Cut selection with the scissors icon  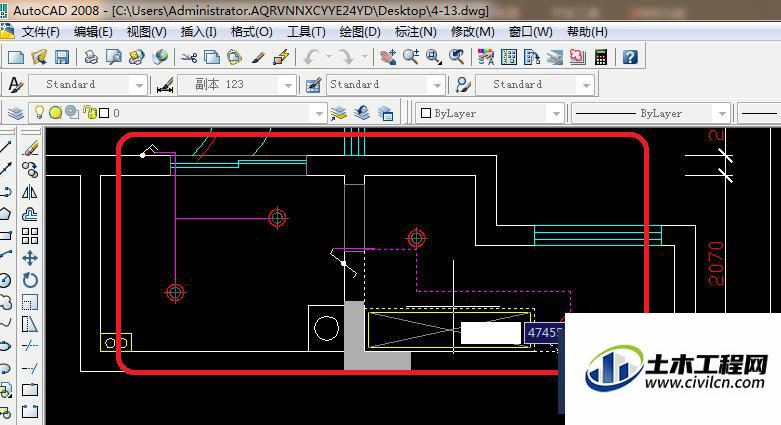189,57
